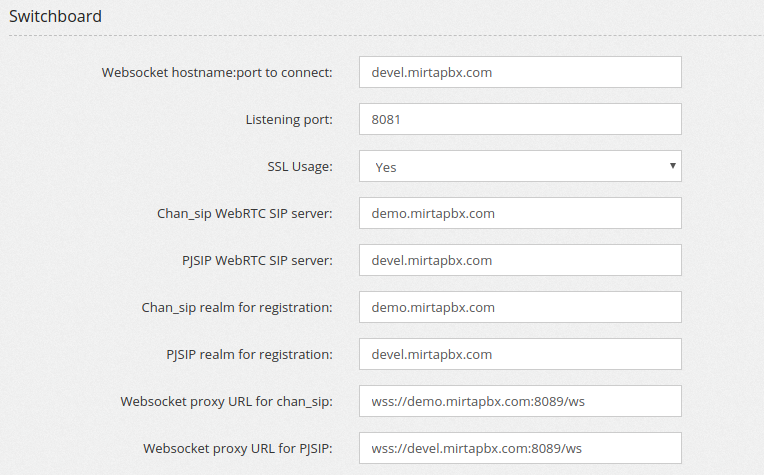Screen dimensions: 764x475
Task: Click the "Chan_sip WebRTC SIP server:" label
Action: coord(245,213)
